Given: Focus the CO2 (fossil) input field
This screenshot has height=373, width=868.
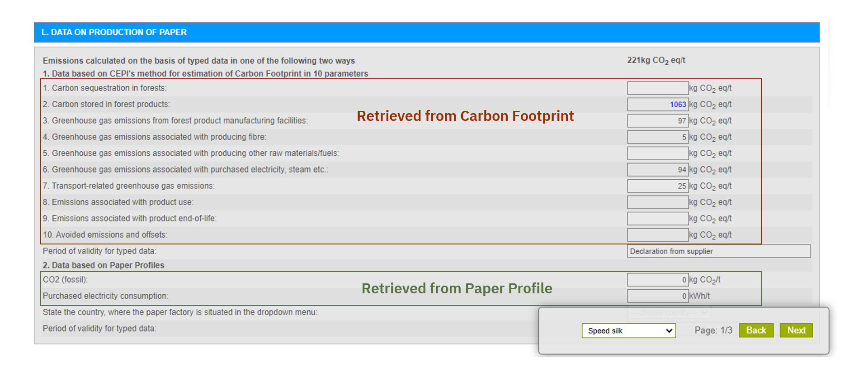Looking at the screenshot, I should pyautogui.click(x=657, y=280).
